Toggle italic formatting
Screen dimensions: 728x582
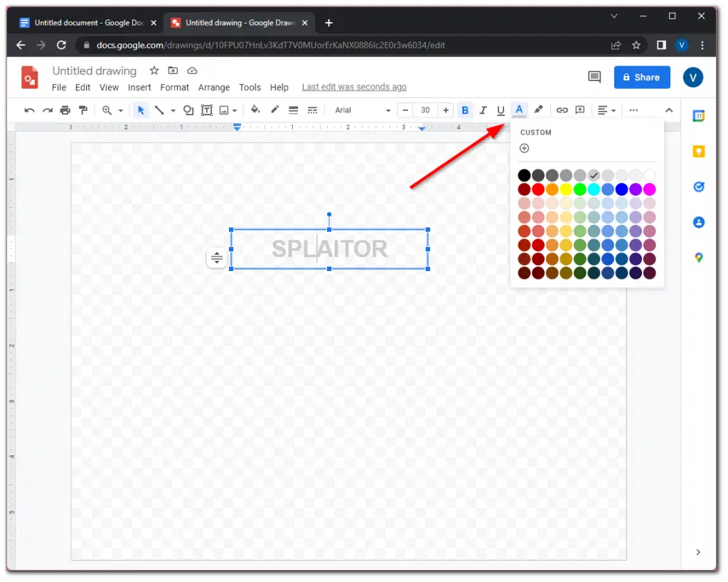click(x=483, y=110)
